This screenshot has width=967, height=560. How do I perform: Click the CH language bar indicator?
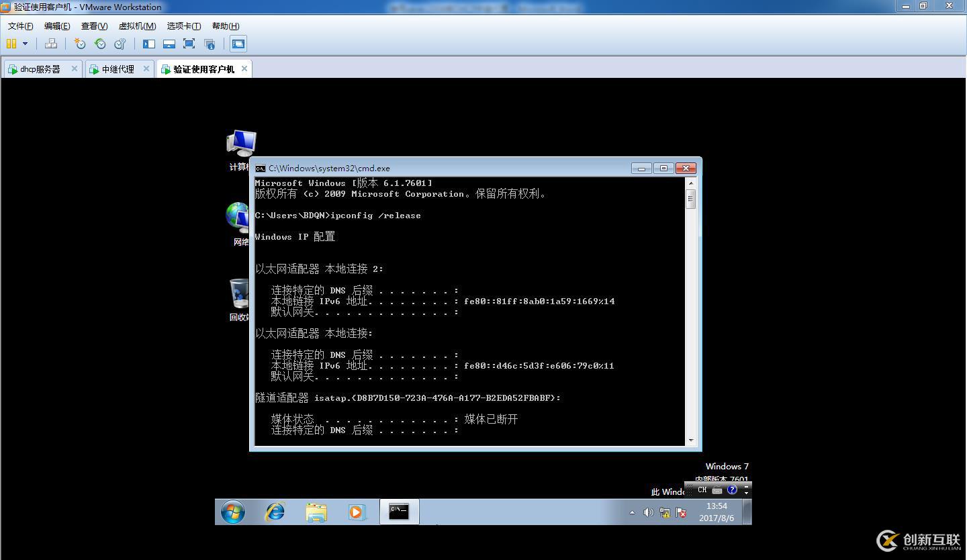702,490
